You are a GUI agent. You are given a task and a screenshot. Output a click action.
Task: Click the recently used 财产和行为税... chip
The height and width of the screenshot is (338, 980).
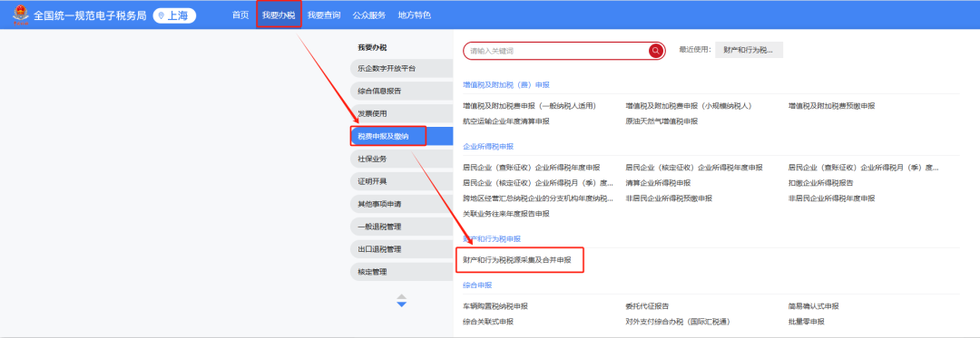pyautogui.click(x=749, y=51)
